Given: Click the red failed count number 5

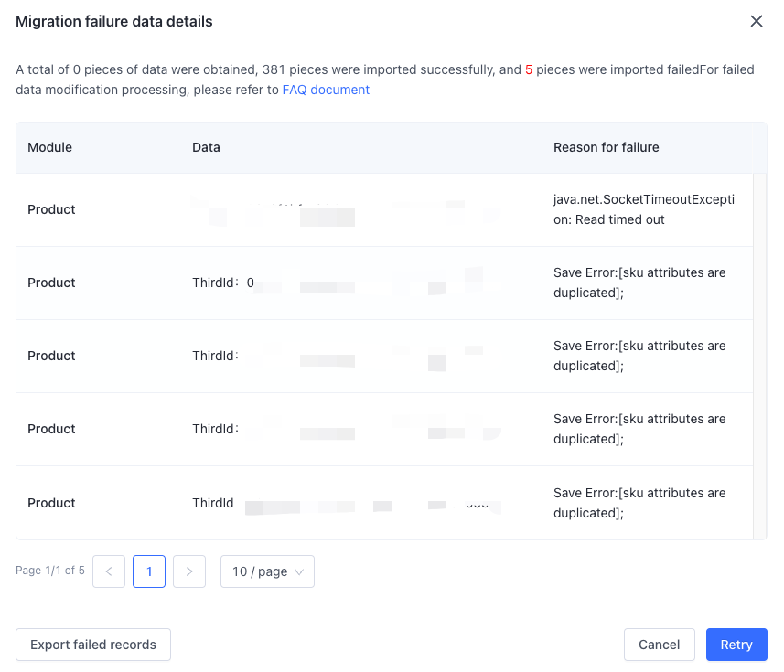Looking at the screenshot, I should pyautogui.click(x=529, y=69).
